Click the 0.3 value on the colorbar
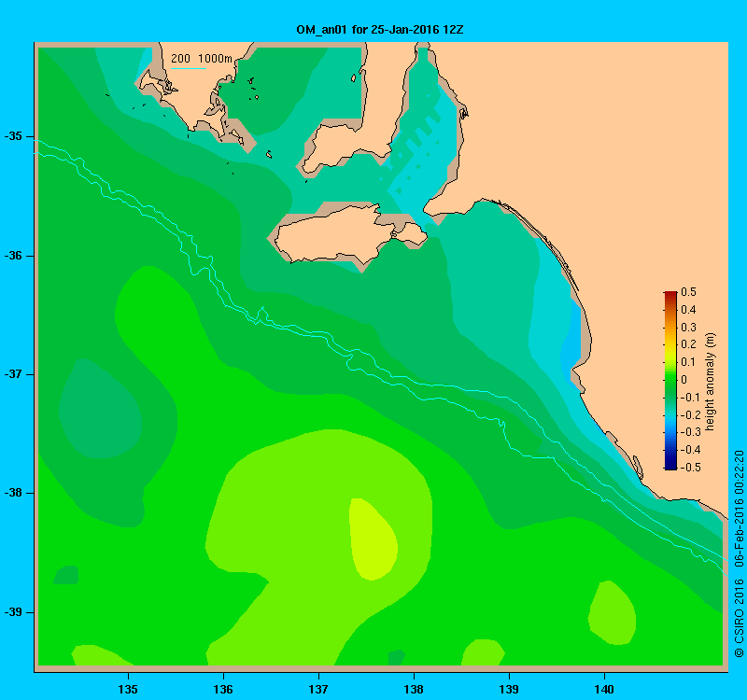This screenshot has height=700, width=747. 688,328
